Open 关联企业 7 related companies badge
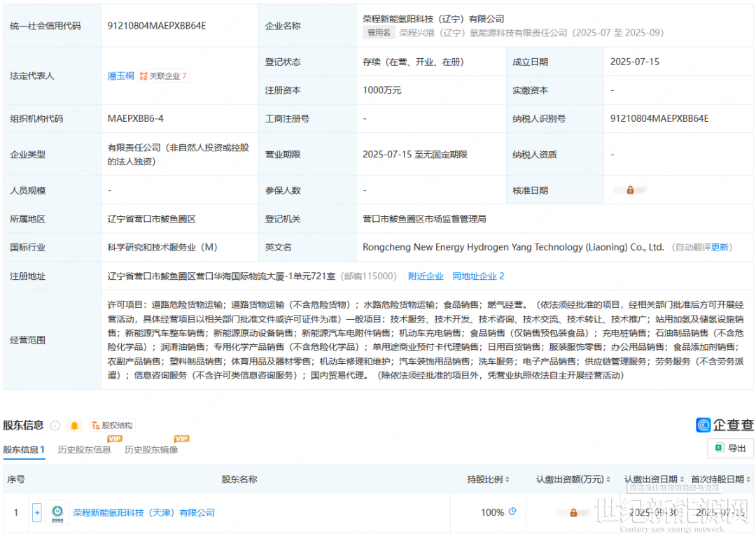 click(x=163, y=76)
